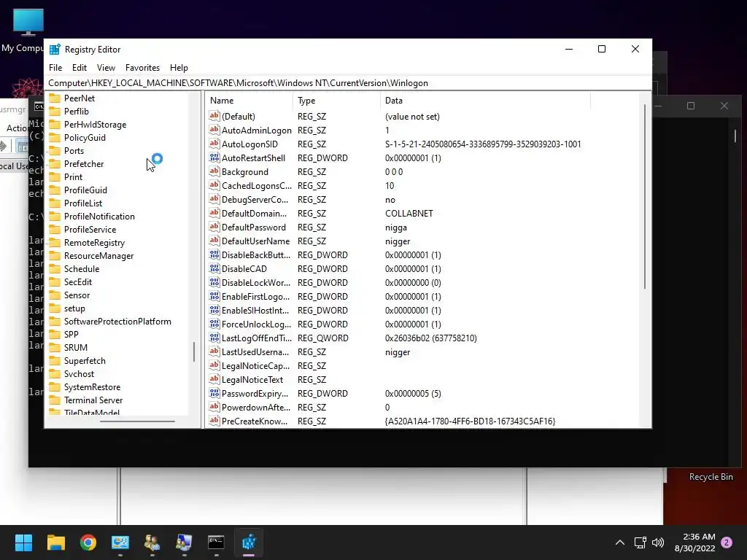This screenshot has height=560, width=747.
Task: Select the Background value icon
Action: (x=214, y=171)
